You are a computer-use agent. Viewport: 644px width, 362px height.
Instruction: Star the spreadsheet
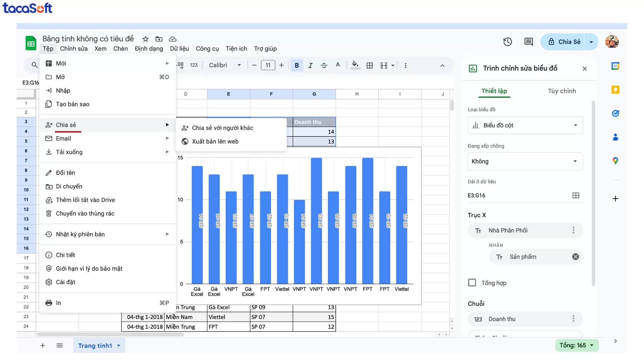145,39
